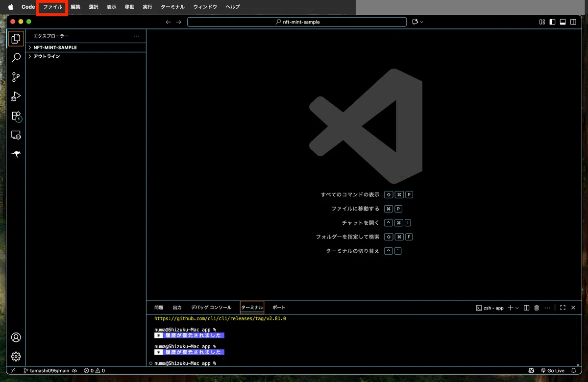The width and height of the screenshot is (588, 382).
Task: Select the zsh - app terminal label
Action: [490, 308]
